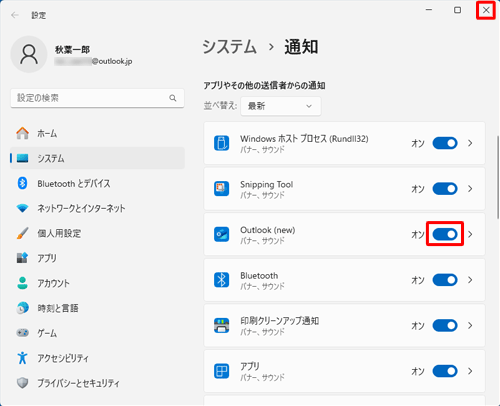Expand アプリ notification row chevron
Screen dimensions: 500x406
point(470,371)
